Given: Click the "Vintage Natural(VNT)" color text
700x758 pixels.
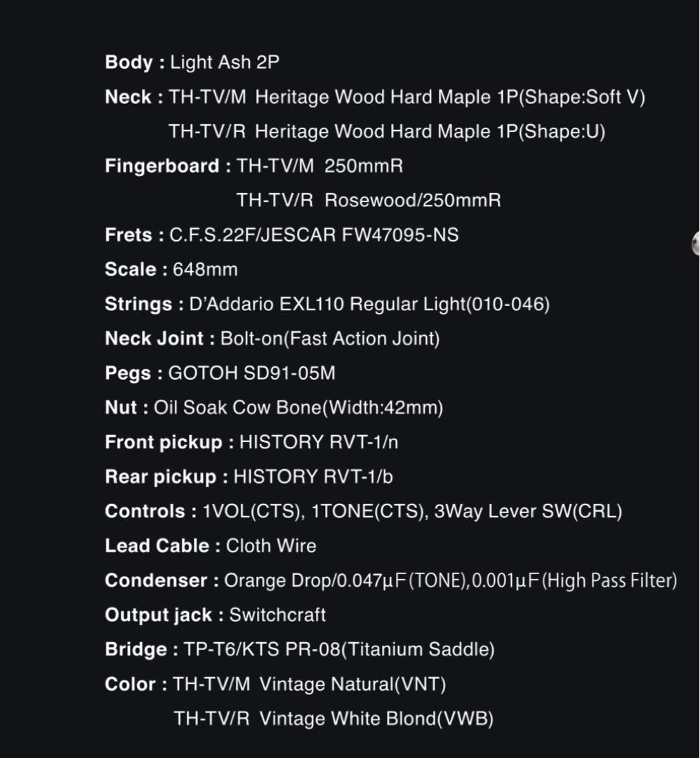Looking at the screenshot, I should 352,684.
